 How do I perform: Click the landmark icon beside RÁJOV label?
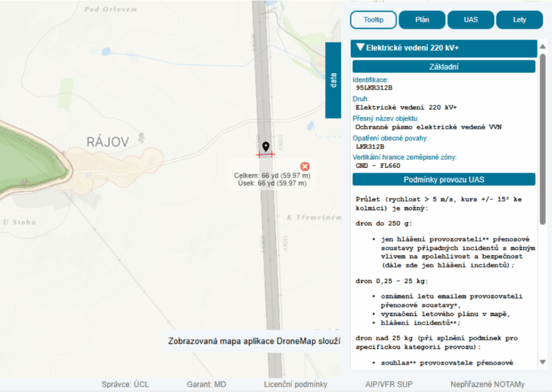[x=140, y=138]
